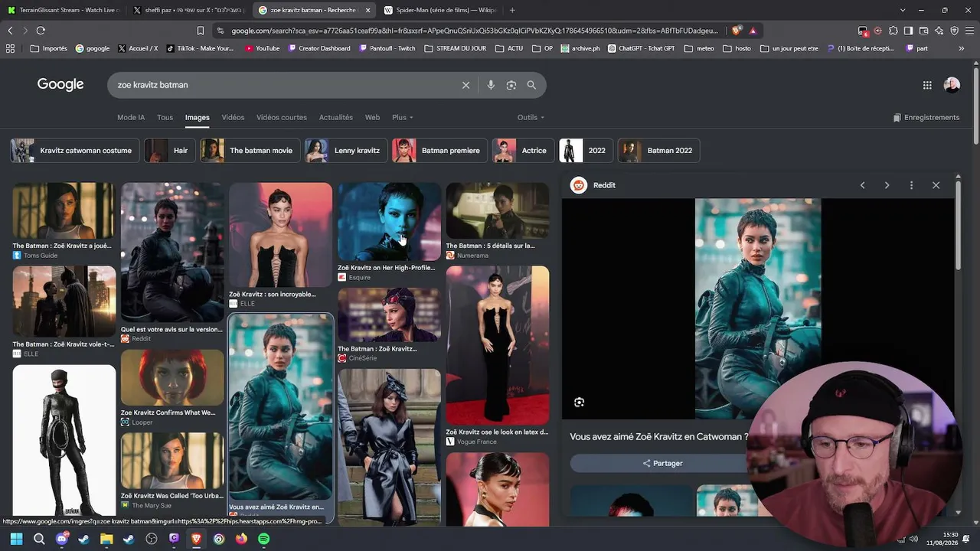Screen dimensions: 980x551
Task: Open more options in the image preview panel
Action: pos(911,185)
